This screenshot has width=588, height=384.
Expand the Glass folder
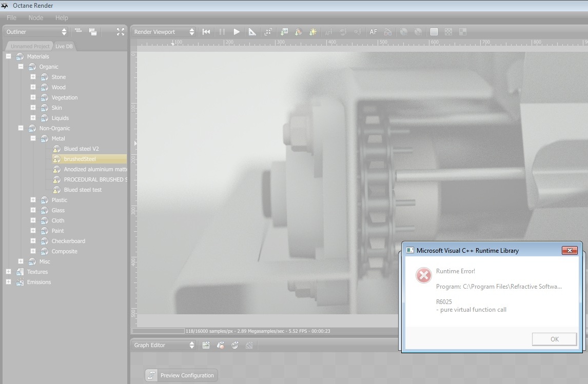(33, 210)
